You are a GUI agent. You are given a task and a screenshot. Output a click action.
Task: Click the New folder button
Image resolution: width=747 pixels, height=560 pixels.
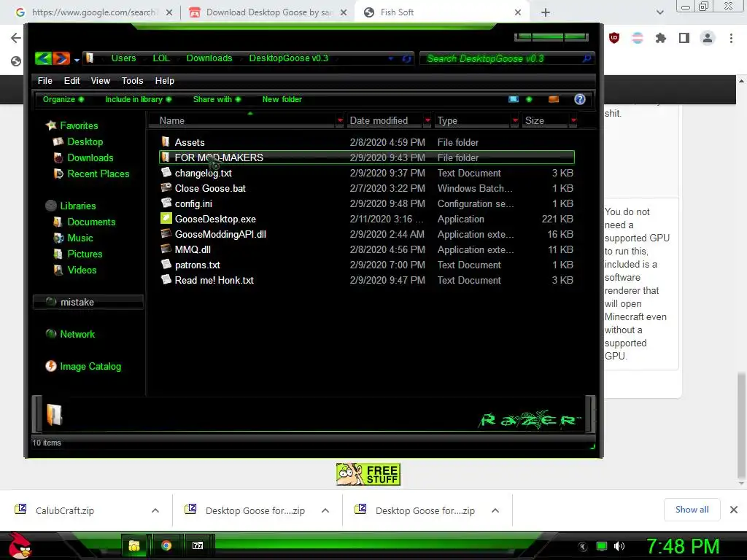pos(282,99)
